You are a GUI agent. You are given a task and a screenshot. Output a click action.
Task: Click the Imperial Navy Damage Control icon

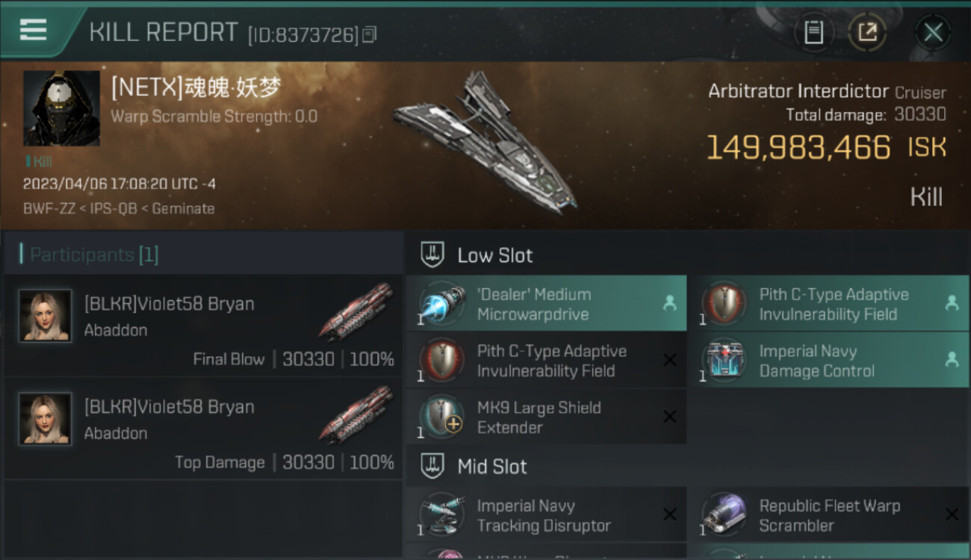point(725,361)
